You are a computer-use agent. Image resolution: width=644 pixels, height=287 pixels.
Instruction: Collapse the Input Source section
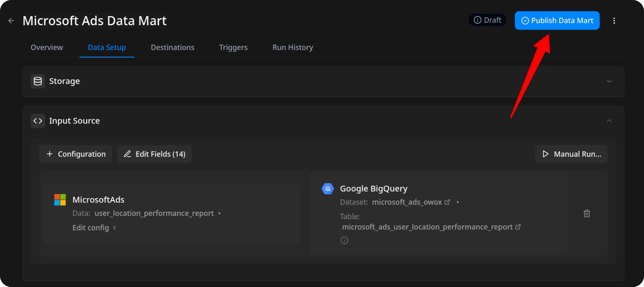609,121
